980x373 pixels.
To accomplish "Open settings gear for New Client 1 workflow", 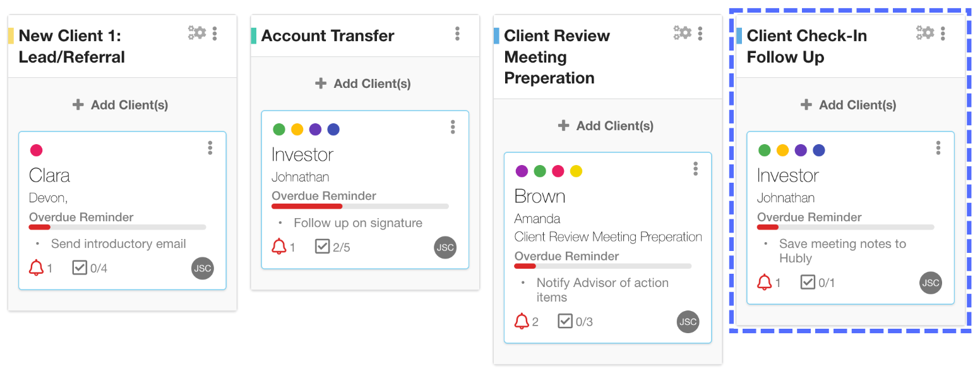I will pyautogui.click(x=197, y=33).
